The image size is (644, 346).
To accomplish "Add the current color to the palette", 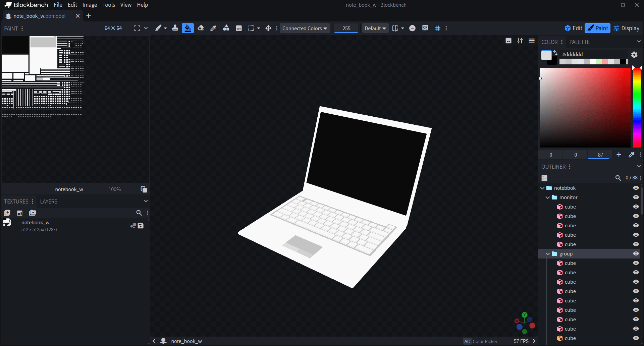I will point(619,155).
